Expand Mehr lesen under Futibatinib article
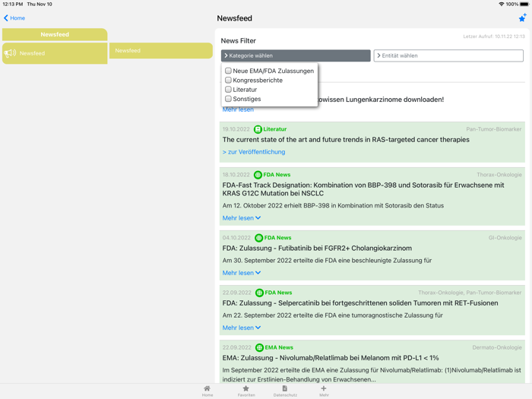Screen dimensions: 532x399 point(242,273)
